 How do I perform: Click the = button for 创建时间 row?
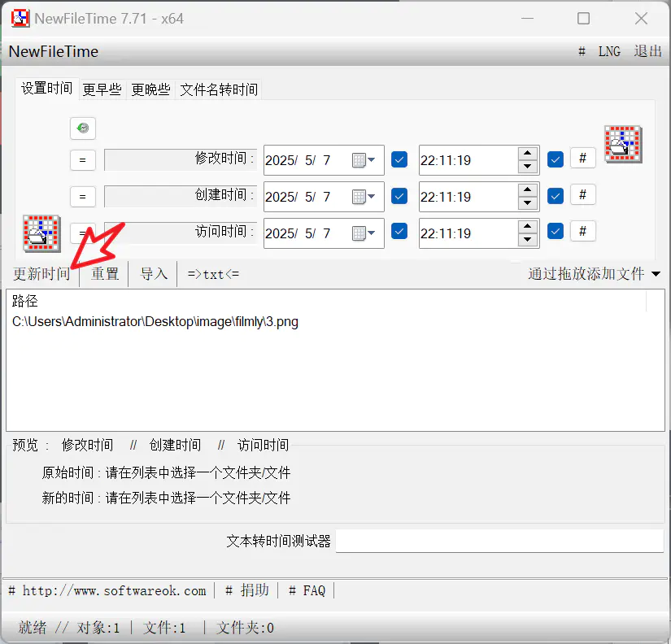point(83,197)
